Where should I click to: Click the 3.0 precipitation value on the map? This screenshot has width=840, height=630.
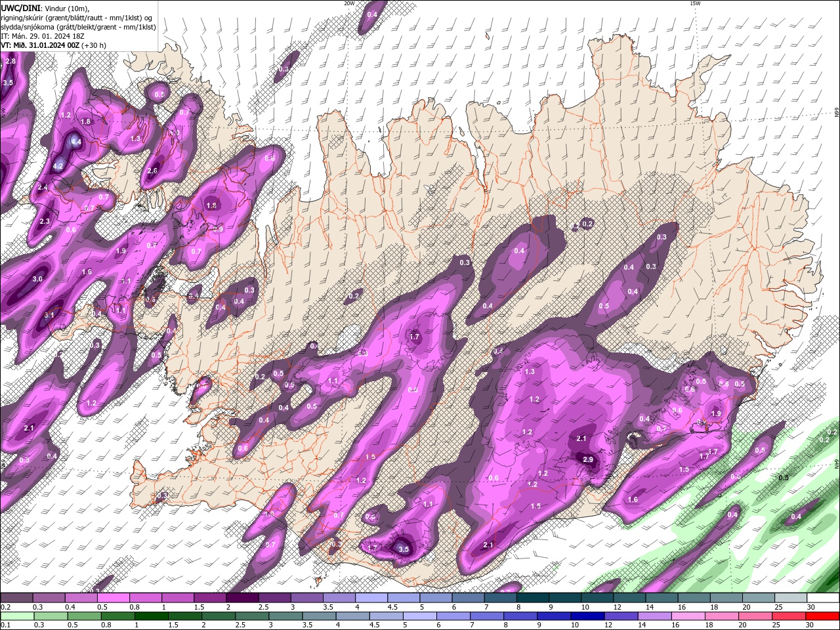37,279
